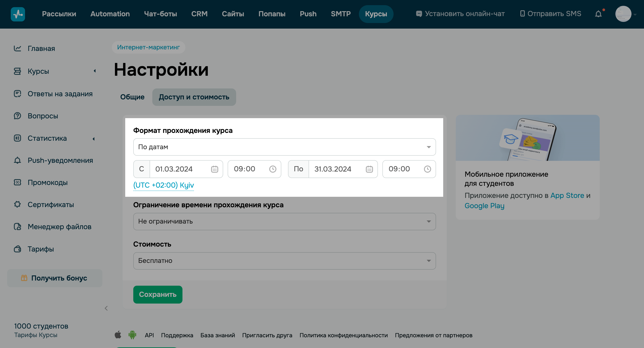Select the Сертификаты sidebar icon
This screenshot has width=644, height=348.
coord(17,204)
